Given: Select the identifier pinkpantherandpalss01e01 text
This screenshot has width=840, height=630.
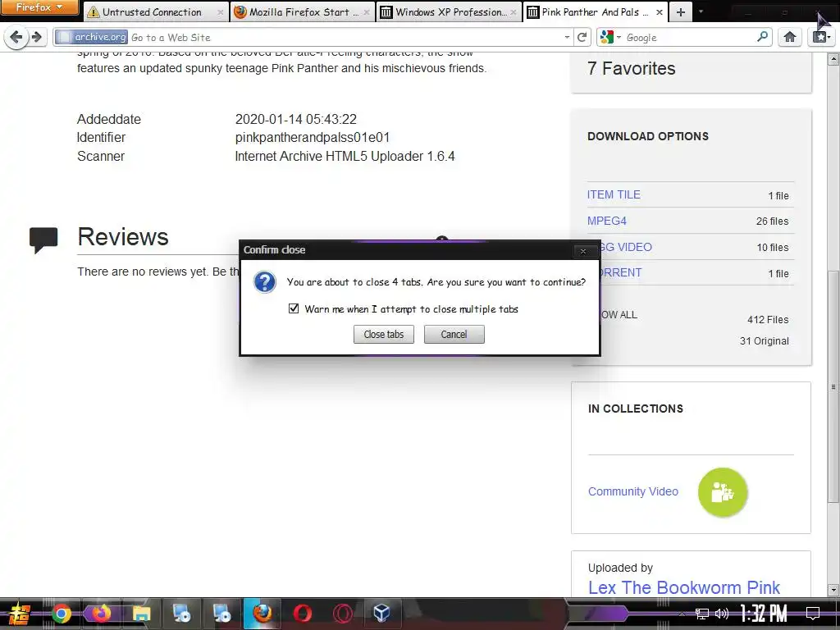Looking at the screenshot, I should (313, 138).
